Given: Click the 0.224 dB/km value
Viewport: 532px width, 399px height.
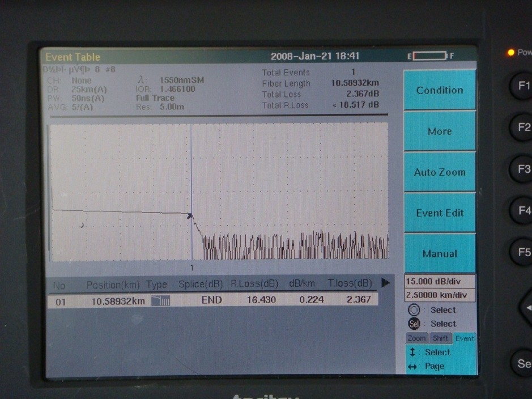Looking at the screenshot, I should click(x=312, y=300).
